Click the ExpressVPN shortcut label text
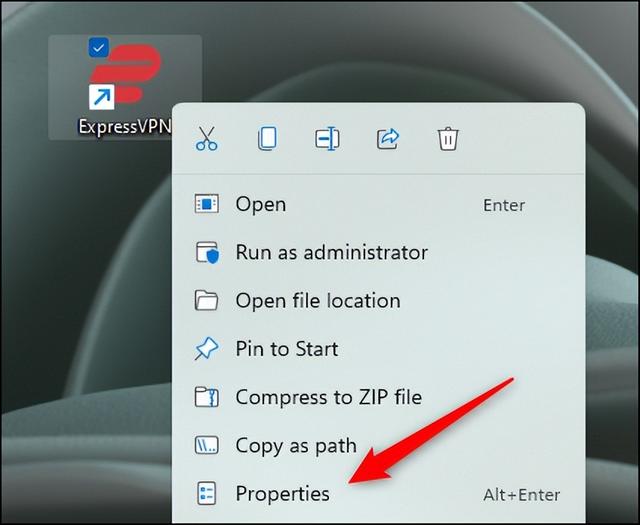Screen dimensions: 640x525 click(124, 127)
